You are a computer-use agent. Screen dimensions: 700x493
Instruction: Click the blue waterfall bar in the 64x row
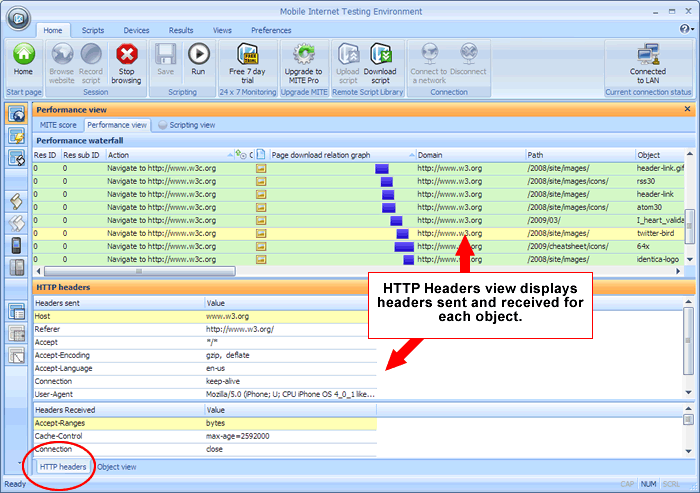coord(404,246)
